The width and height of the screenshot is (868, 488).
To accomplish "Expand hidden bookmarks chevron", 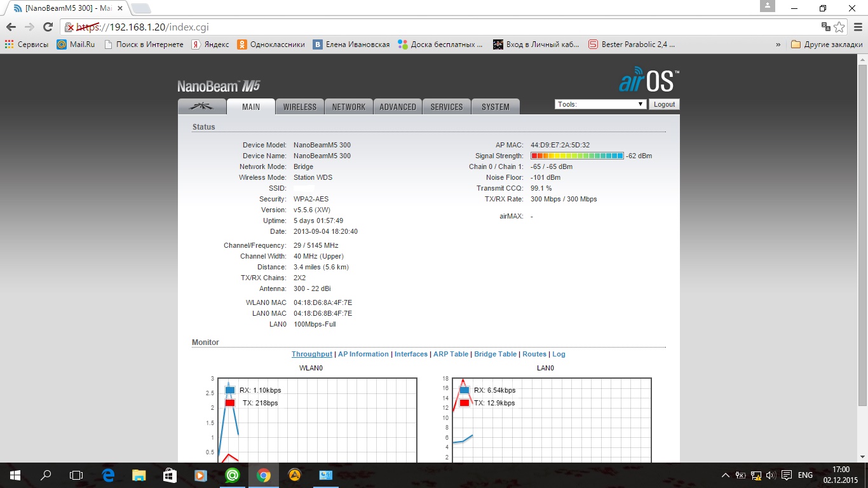I will pyautogui.click(x=778, y=44).
